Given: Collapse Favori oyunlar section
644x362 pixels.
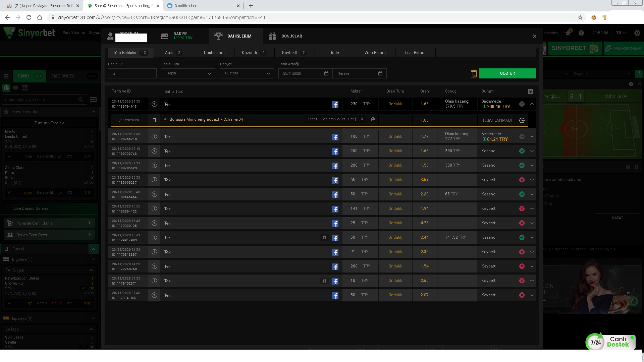Looking at the screenshot, I should point(94,112).
